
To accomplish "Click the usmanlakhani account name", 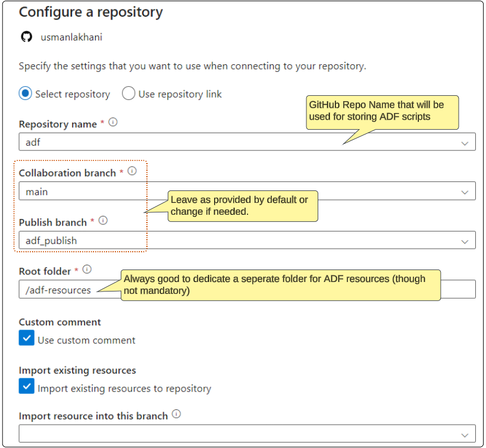I will point(71,37).
